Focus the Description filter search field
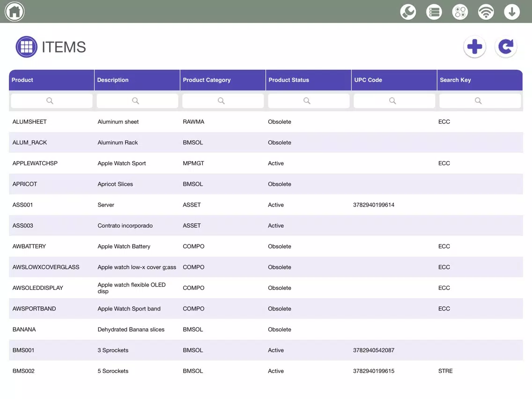This screenshot has height=399, width=532. (x=137, y=101)
